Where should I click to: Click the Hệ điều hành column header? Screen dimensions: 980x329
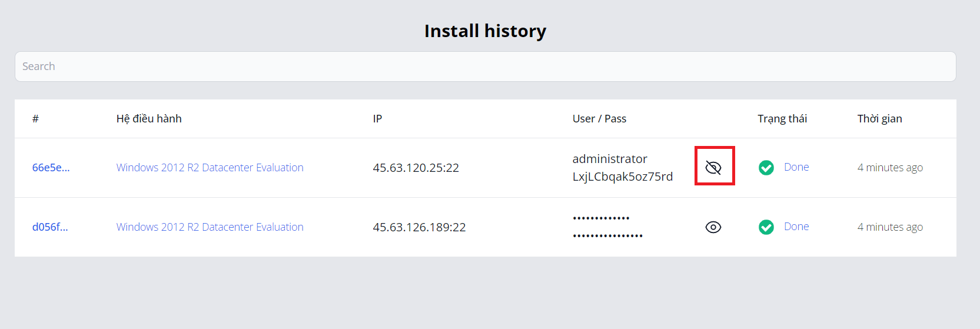149,119
